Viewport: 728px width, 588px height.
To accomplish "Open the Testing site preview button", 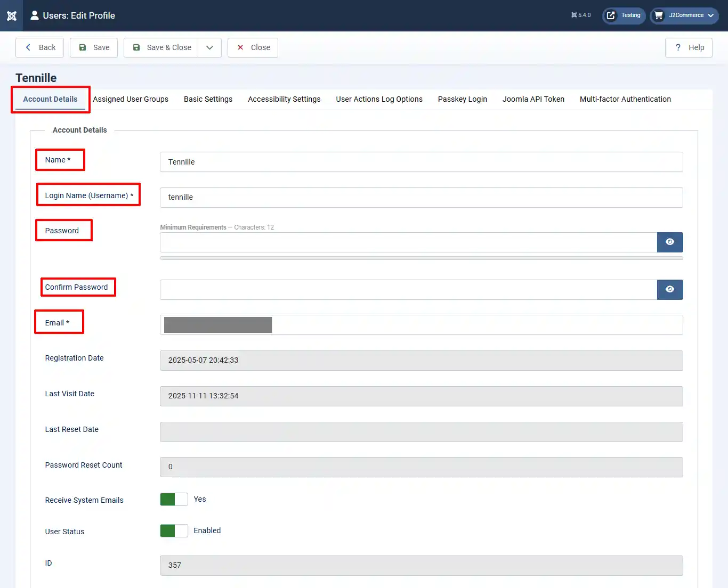I will point(624,15).
